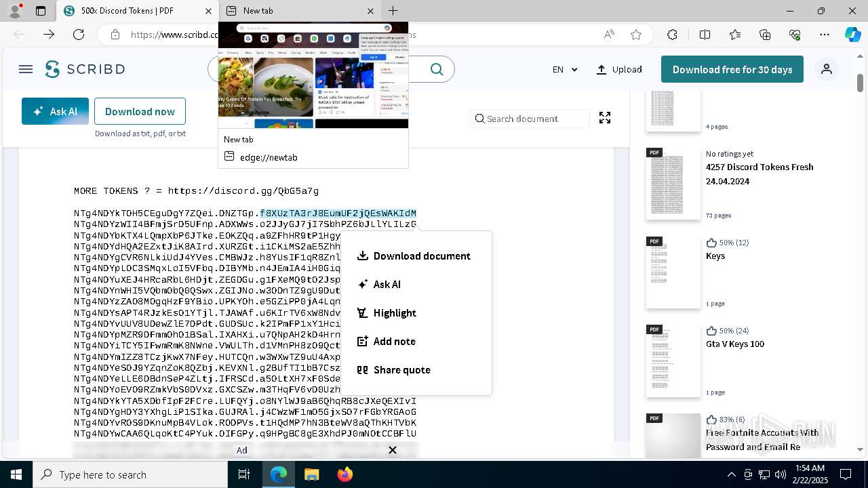The height and width of the screenshot is (488, 868).
Task: Click thumbnail of 4257 Discord Tokens document
Action: 673,184
